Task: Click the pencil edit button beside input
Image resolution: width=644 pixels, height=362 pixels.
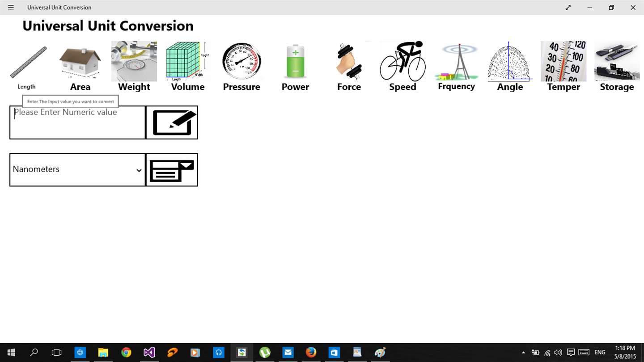Action: (x=172, y=122)
